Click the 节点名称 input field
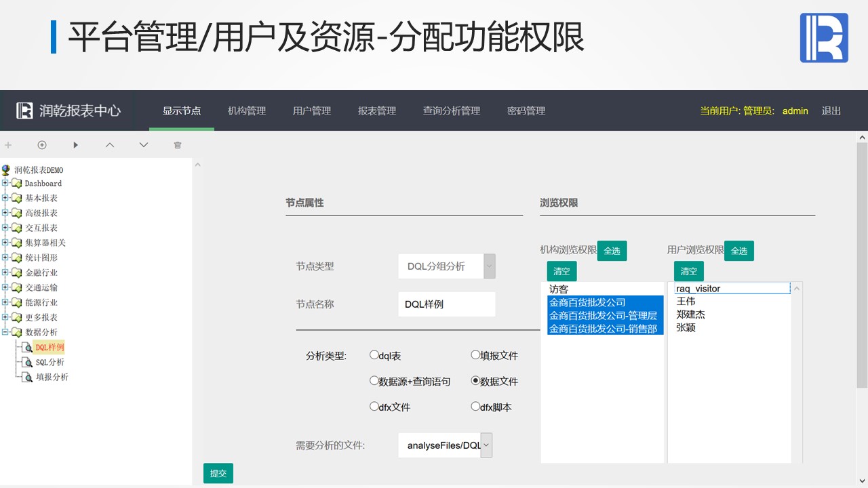Viewport: 868px width, 488px height. (x=446, y=304)
